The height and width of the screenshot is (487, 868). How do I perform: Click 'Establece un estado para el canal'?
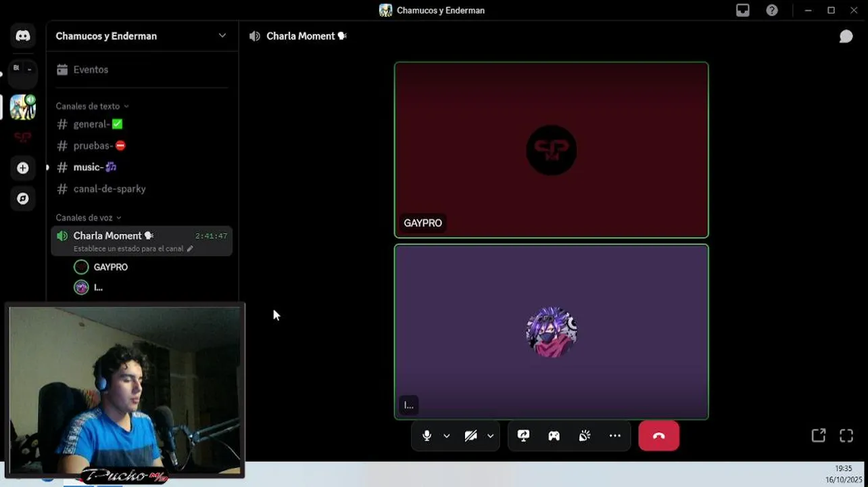pos(128,249)
